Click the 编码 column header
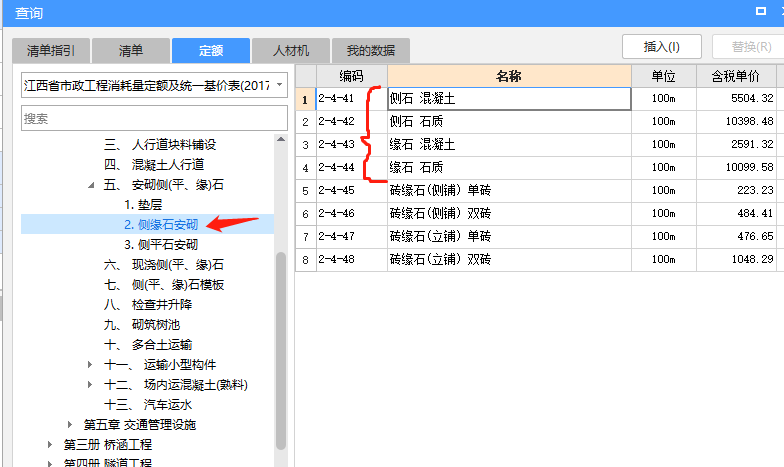784x467 pixels. tap(352, 76)
